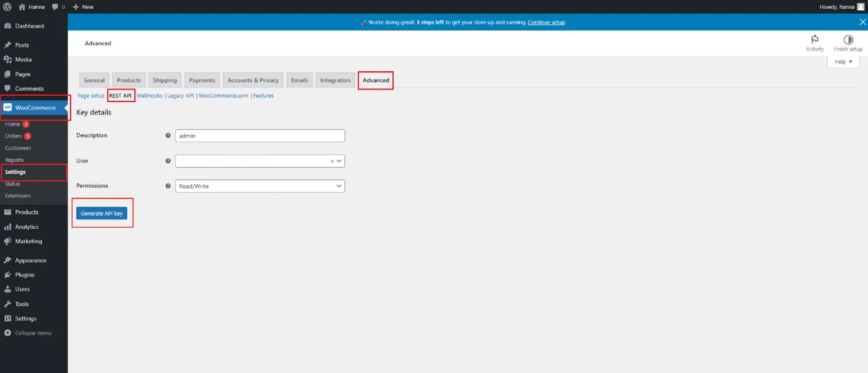Dismiss the setup notice banner

862,22
